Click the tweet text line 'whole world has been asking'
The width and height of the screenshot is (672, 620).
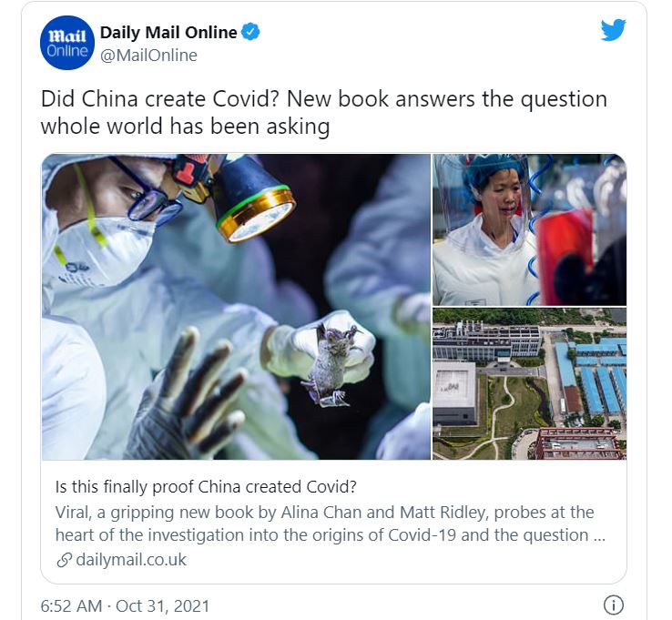pyautogui.click(x=186, y=127)
